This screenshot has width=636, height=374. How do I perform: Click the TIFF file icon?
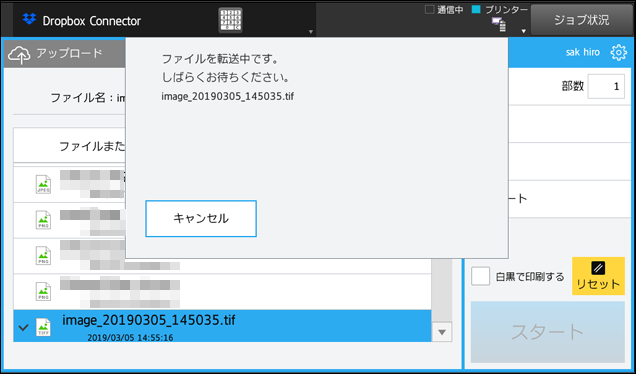43,327
